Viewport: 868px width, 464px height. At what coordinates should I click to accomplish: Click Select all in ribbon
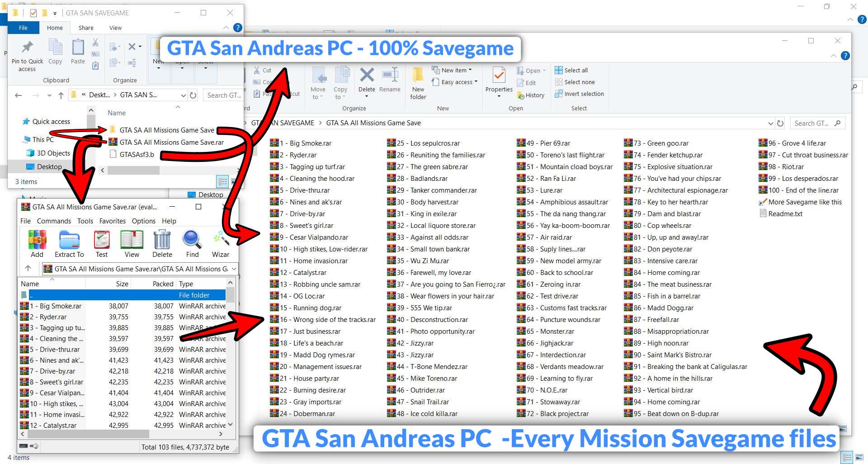(x=571, y=70)
